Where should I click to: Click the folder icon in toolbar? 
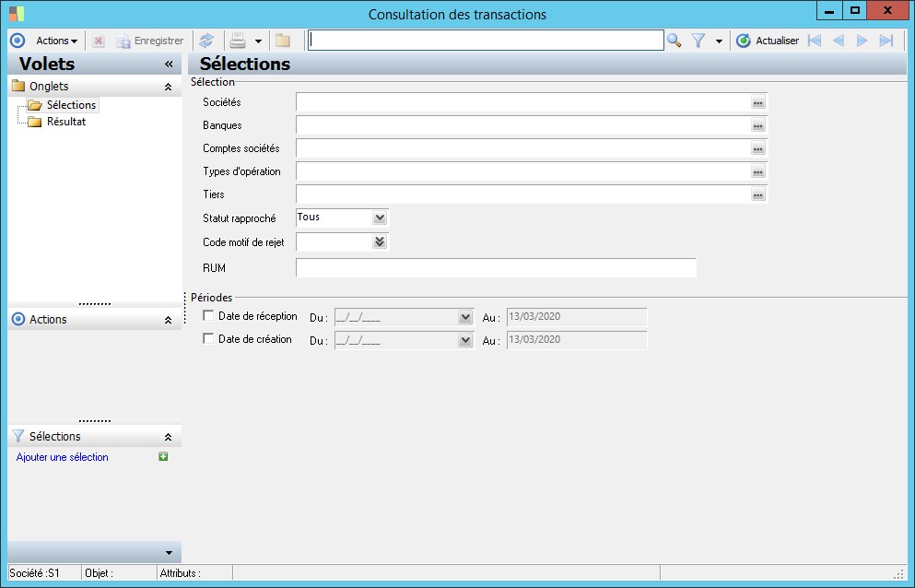pyautogui.click(x=283, y=41)
